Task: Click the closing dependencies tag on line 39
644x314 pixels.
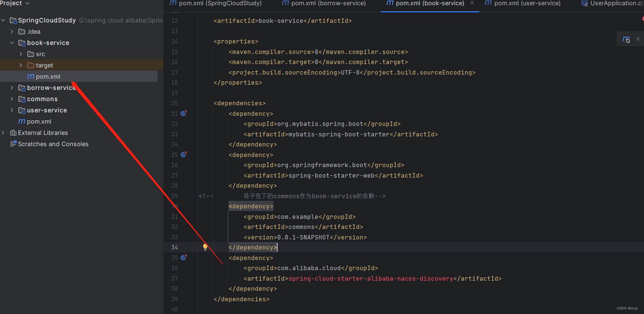Action: click(242, 299)
